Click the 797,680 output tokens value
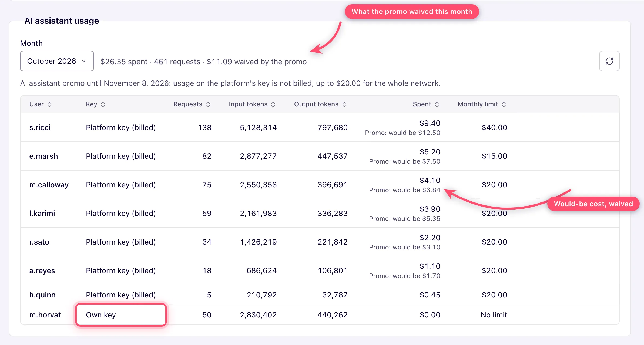The image size is (644, 345). (x=333, y=127)
